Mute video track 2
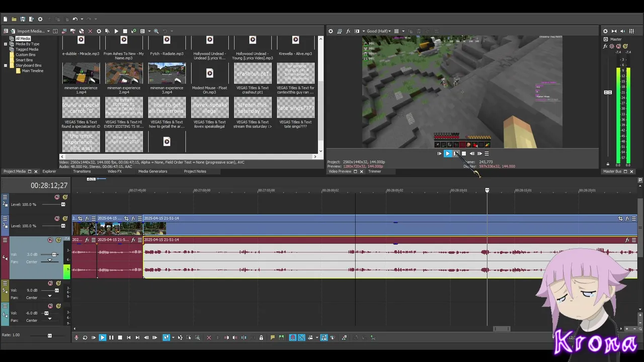This screenshot has width=644, height=362. pyautogui.click(x=57, y=197)
